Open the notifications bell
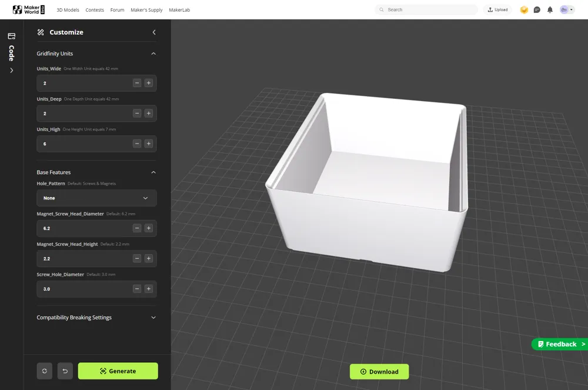Viewport: 588px width, 390px height. pyautogui.click(x=550, y=10)
